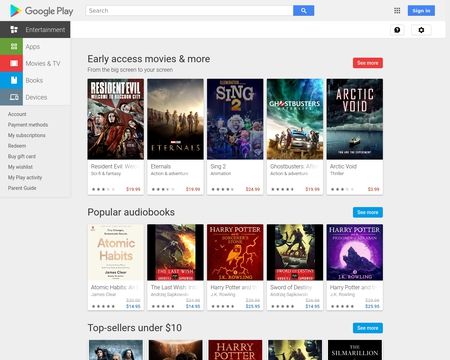Open the Ghostbusters Afterlife movie poster
450x360 pixels.
(295, 119)
